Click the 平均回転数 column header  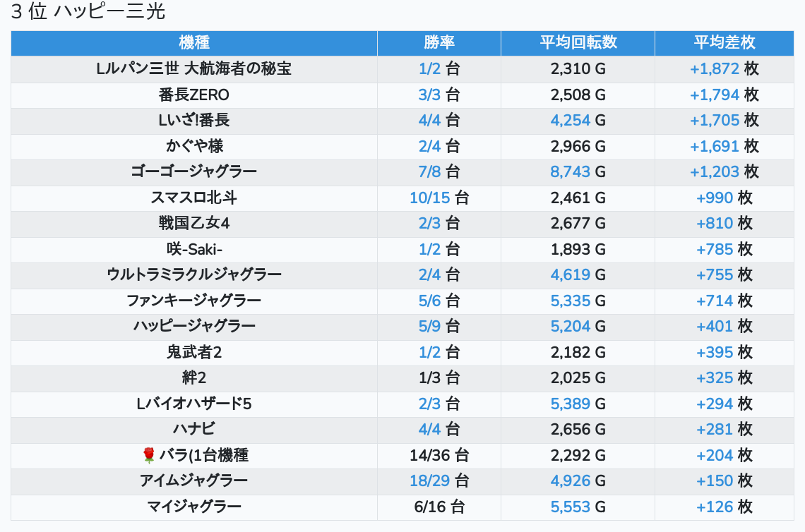[x=578, y=42]
